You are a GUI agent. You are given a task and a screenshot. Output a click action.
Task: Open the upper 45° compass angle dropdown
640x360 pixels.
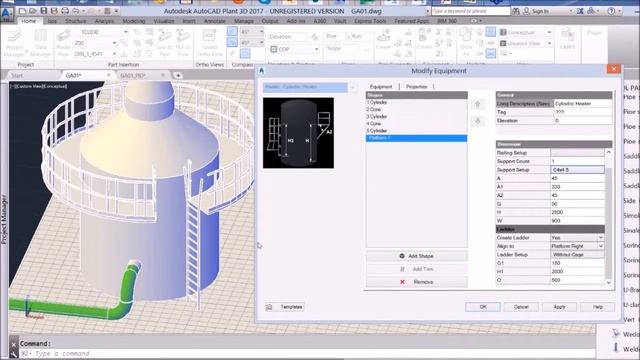(x=261, y=31)
